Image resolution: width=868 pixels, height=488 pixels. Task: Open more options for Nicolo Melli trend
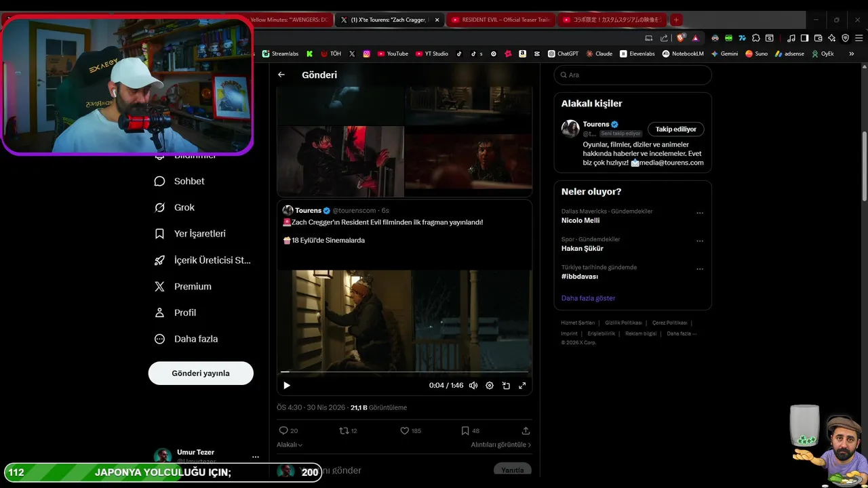pos(700,213)
